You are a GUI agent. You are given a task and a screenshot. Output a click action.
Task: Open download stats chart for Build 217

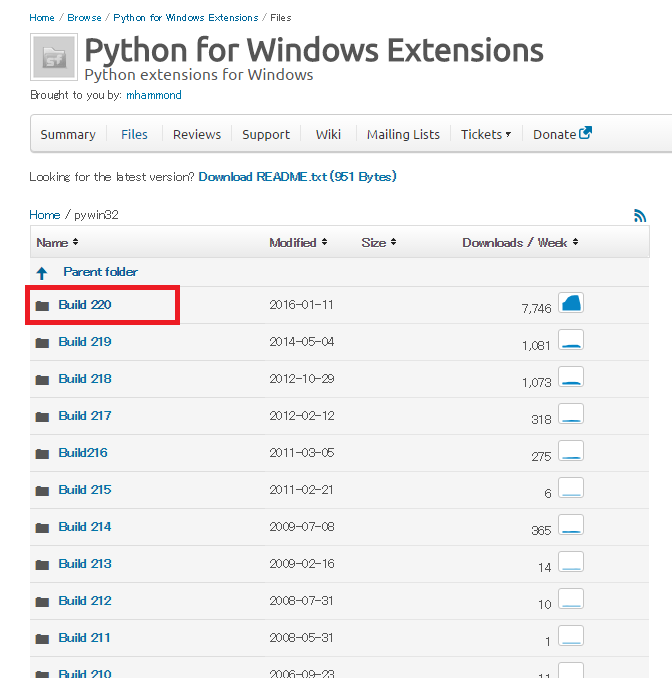(x=571, y=413)
